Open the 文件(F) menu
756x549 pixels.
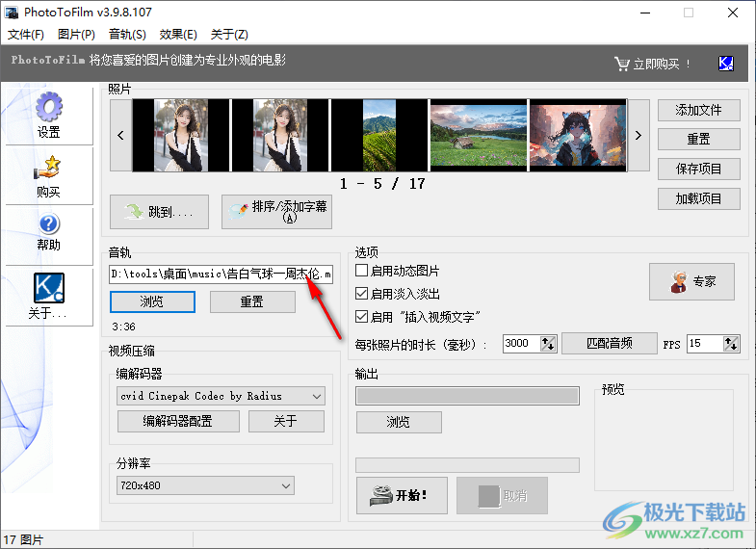click(26, 35)
